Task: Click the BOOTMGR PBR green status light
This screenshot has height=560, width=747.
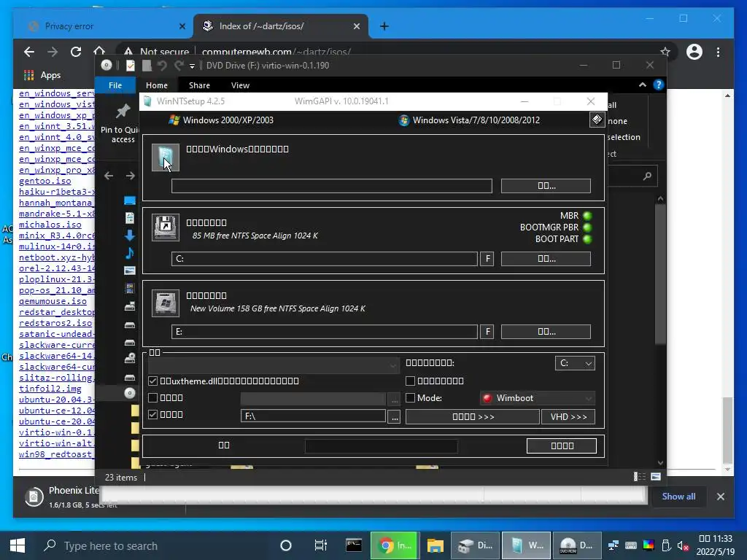Action: click(587, 227)
